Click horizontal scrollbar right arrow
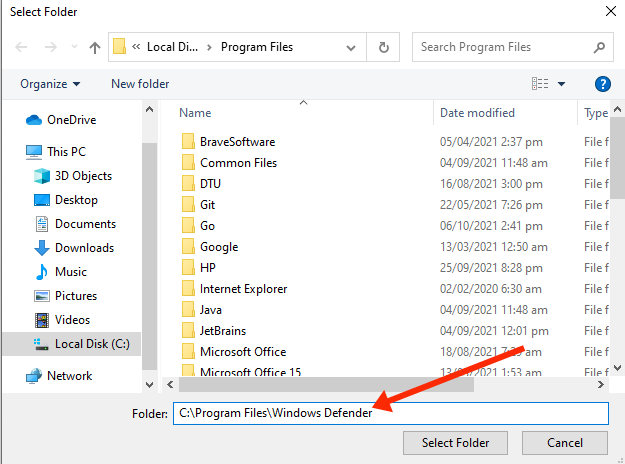The image size is (625, 464). (x=601, y=385)
